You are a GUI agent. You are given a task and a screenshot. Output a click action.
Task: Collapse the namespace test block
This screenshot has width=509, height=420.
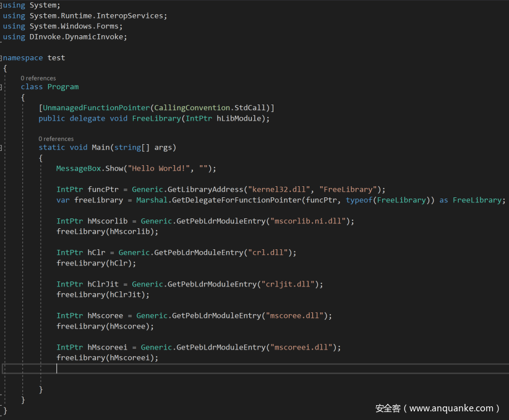click(2, 58)
